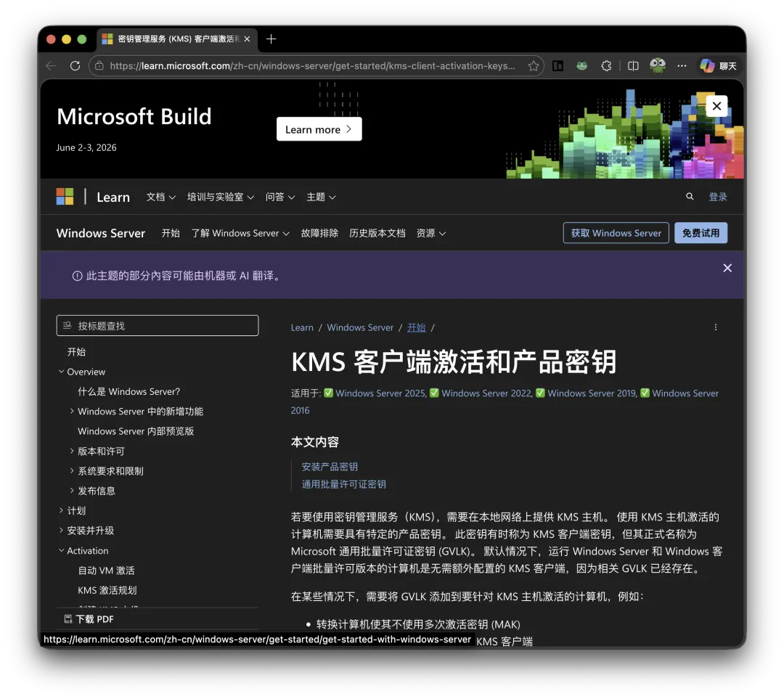
Task: Click Learn breadcrumb link
Action: click(302, 327)
